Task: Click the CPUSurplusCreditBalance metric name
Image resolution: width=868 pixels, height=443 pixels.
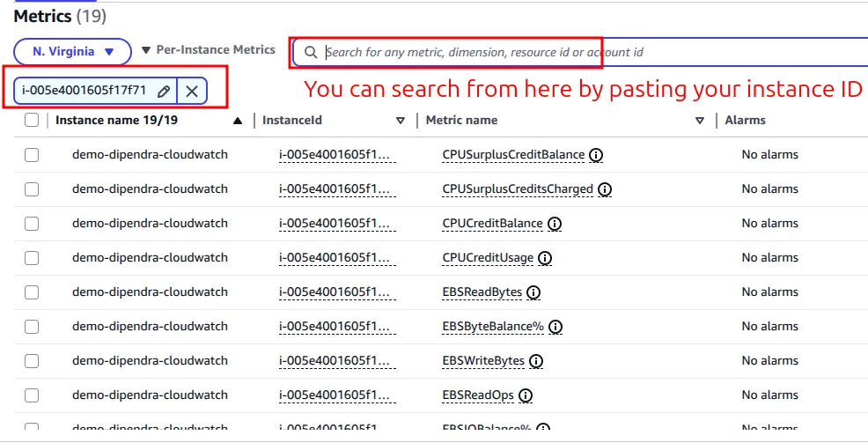Action: click(x=513, y=155)
